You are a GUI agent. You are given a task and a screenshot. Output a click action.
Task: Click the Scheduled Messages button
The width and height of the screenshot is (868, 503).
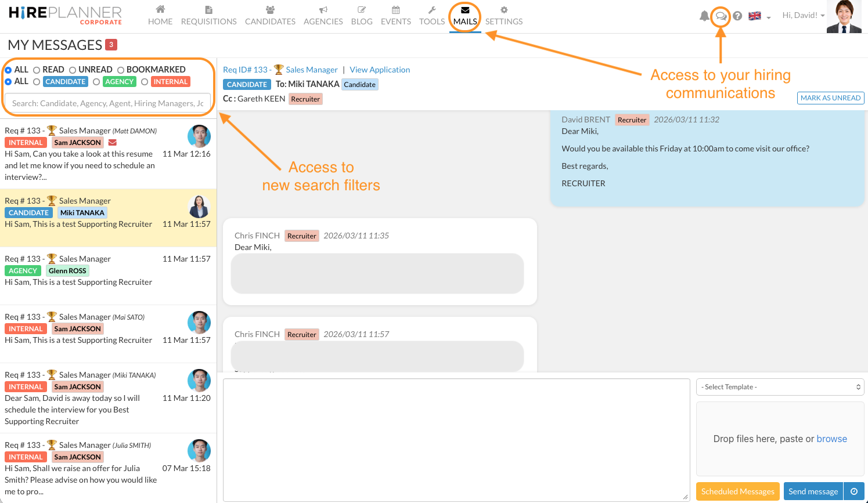click(737, 491)
